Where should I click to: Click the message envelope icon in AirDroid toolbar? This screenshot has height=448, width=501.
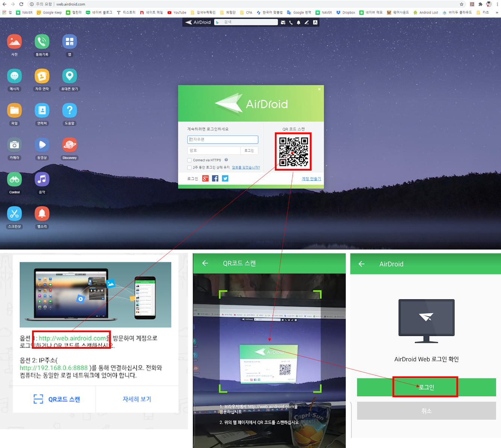click(283, 23)
